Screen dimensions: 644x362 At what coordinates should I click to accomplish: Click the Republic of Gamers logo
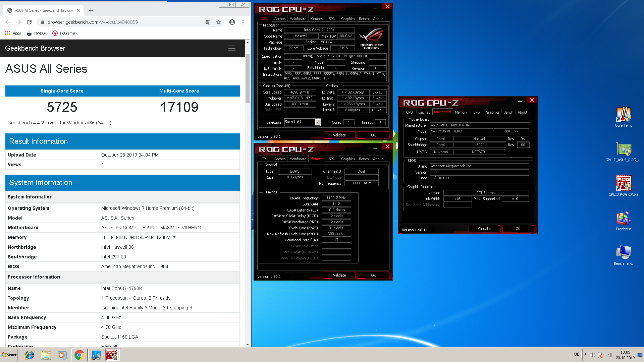(x=371, y=39)
